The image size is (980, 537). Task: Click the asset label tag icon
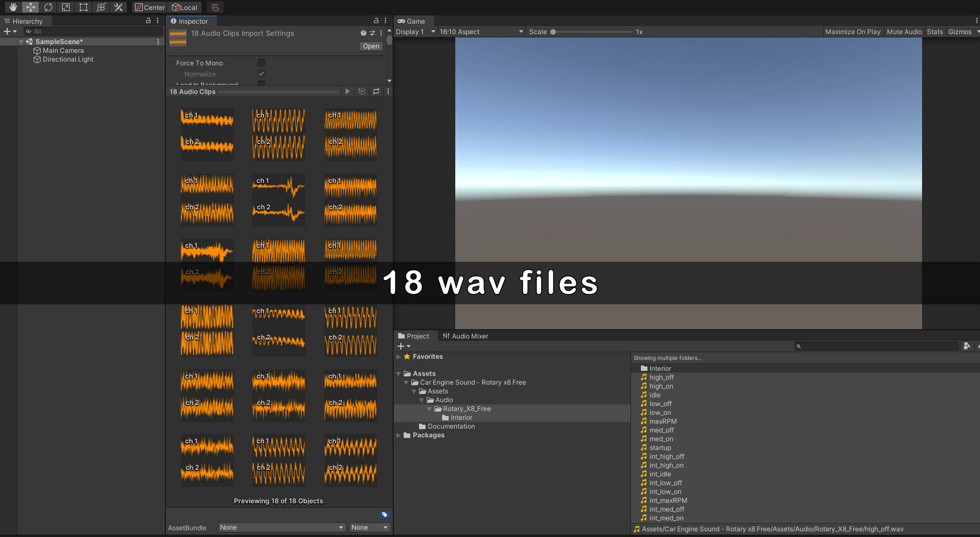click(x=384, y=515)
